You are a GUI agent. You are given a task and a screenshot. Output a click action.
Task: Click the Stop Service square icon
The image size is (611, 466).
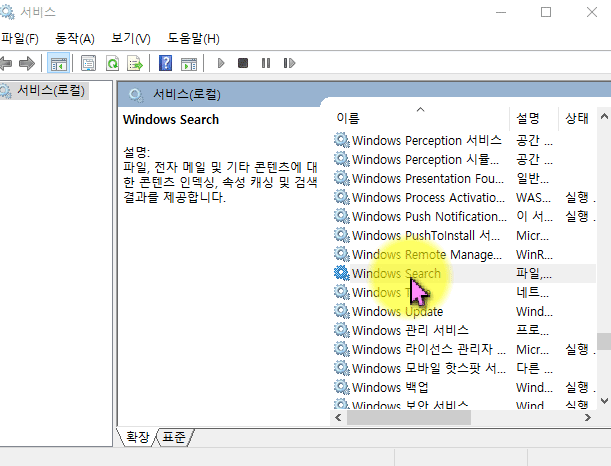click(243, 63)
